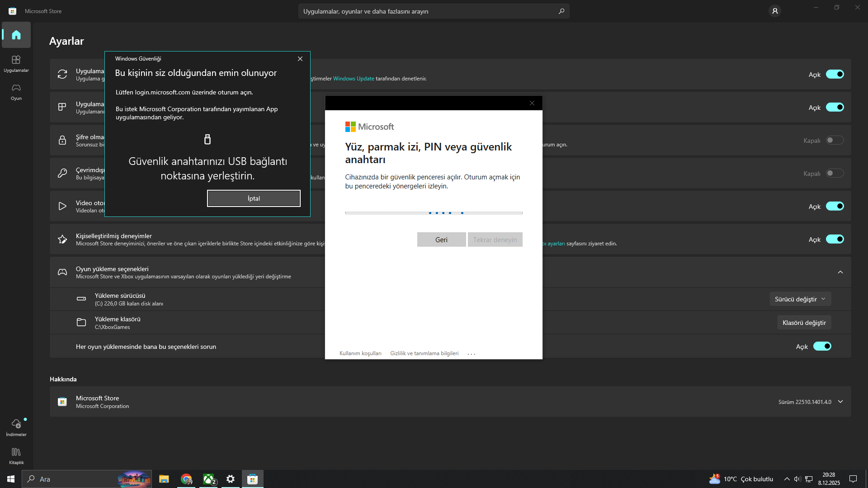Toggle Kişiselleştirilmiş deneyimler switch
Image resolution: width=868 pixels, height=488 pixels.
[x=835, y=239]
